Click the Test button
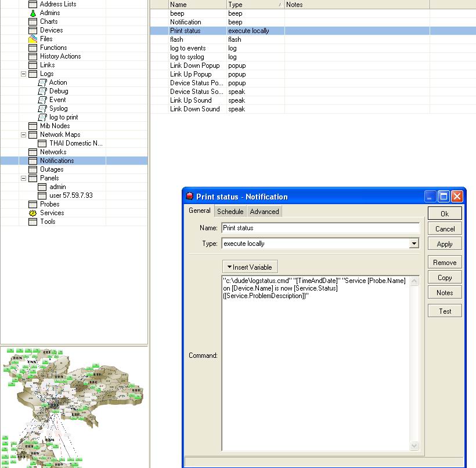Screen dimensions: 476x468 pos(445,311)
